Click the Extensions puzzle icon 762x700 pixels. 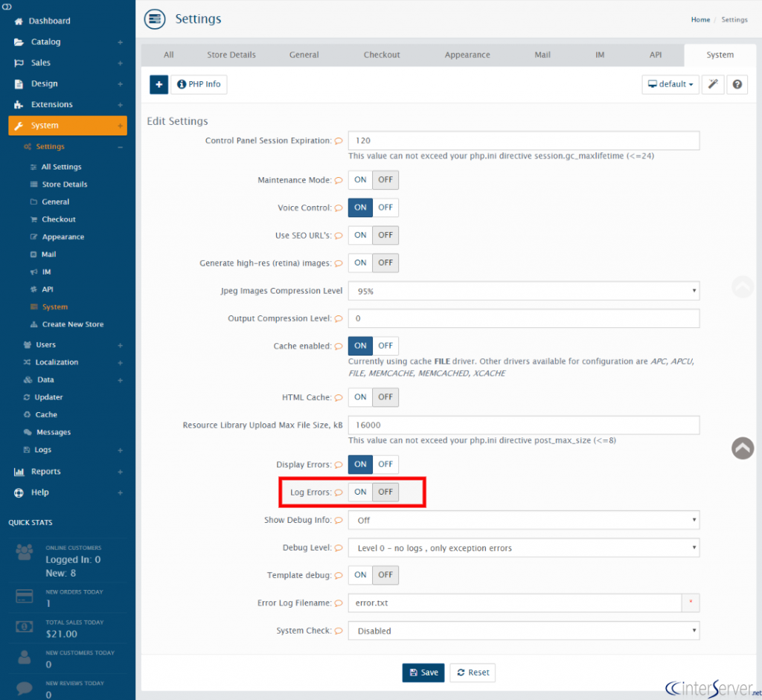pyautogui.click(x=19, y=105)
